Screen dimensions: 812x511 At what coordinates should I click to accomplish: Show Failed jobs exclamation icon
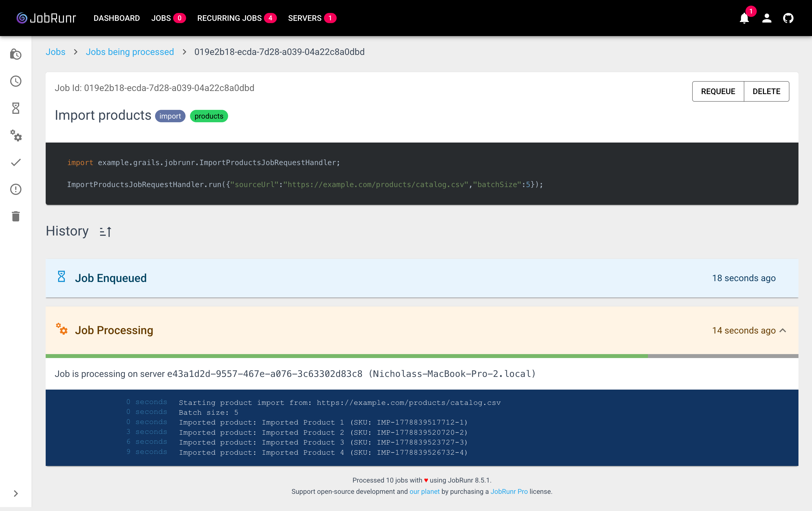pyautogui.click(x=16, y=189)
